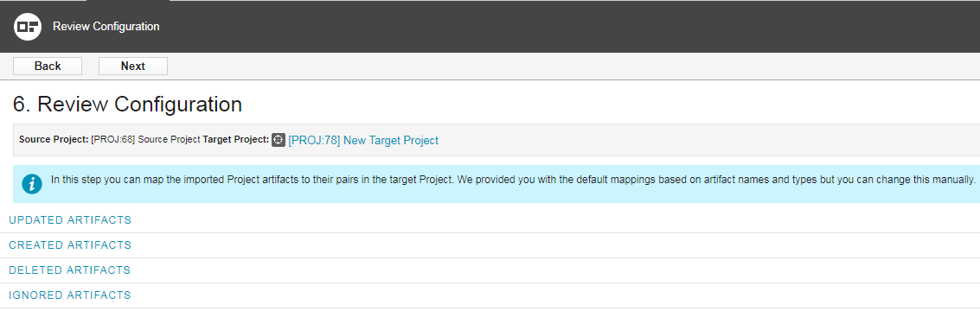The image size is (980, 311).
Task: Click the codeBeamer logo icon in header
Action: point(28,27)
